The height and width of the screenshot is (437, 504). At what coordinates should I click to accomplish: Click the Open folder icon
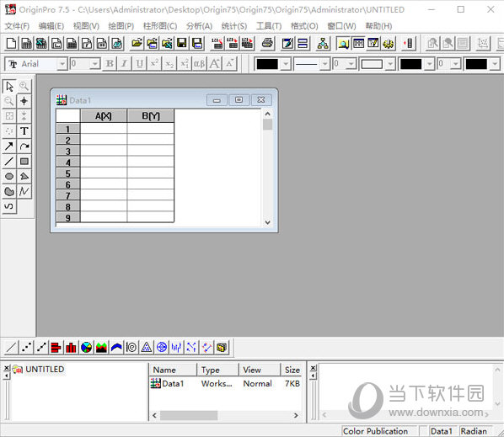tap(137, 43)
